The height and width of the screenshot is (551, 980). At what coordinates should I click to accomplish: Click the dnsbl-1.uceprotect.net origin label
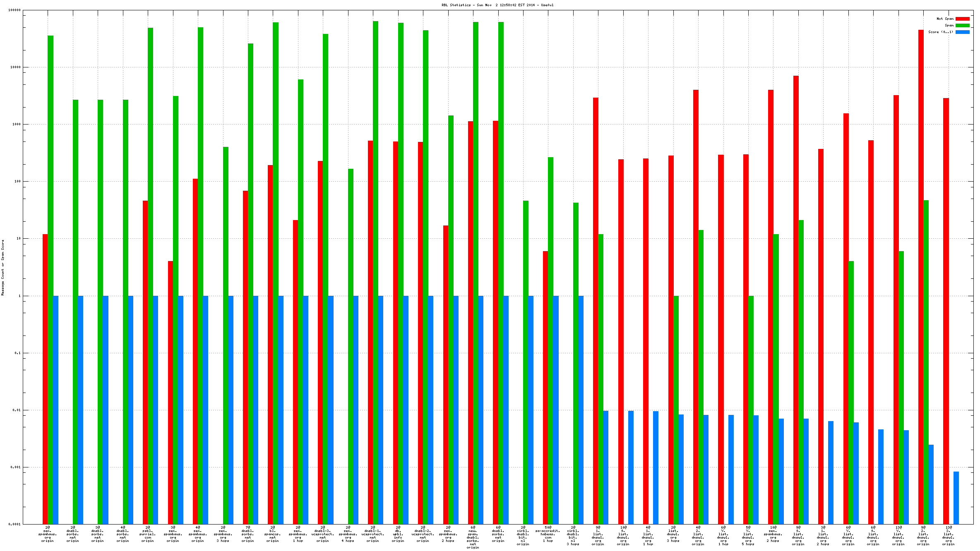point(372,534)
